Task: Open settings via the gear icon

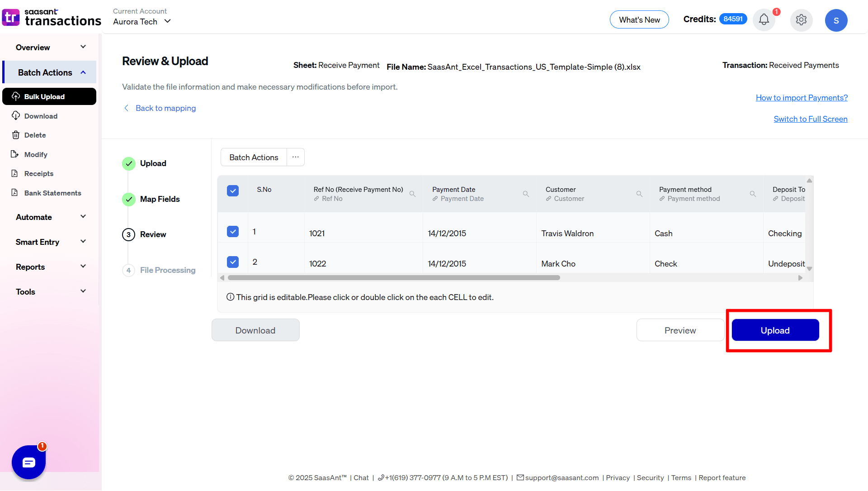Action: [801, 20]
